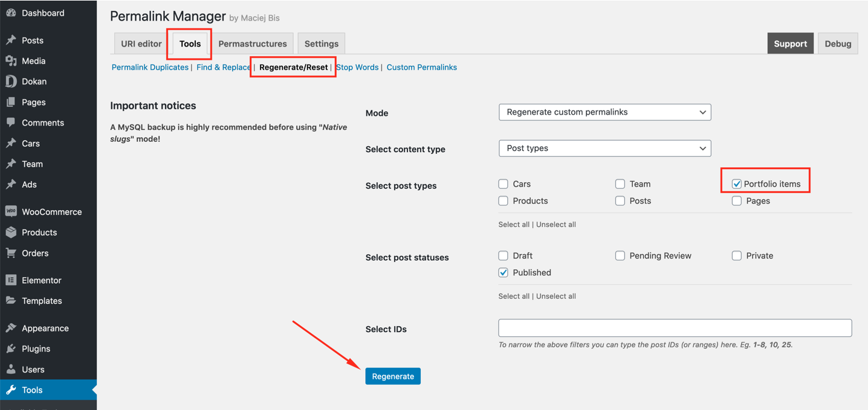Enable the Draft post status
Image resolution: width=868 pixels, height=410 pixels.
503,256
